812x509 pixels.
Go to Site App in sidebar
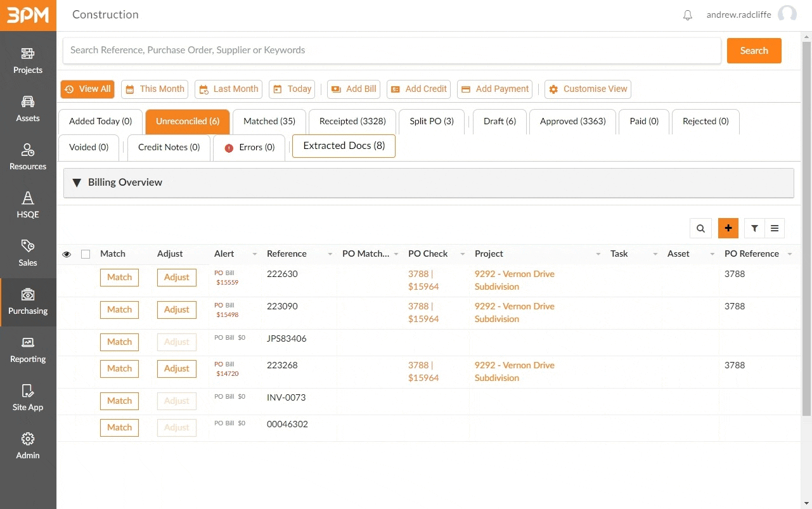[x=28, y=398]
